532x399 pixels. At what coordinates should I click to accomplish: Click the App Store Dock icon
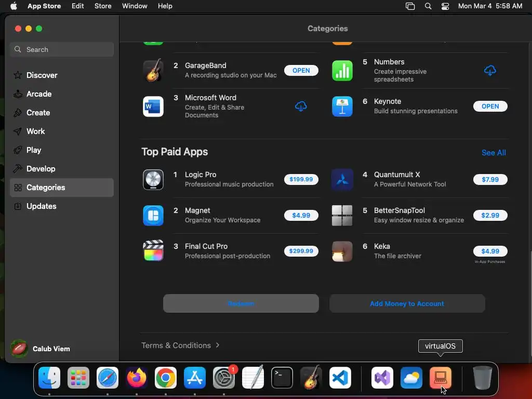click(195, 378)
